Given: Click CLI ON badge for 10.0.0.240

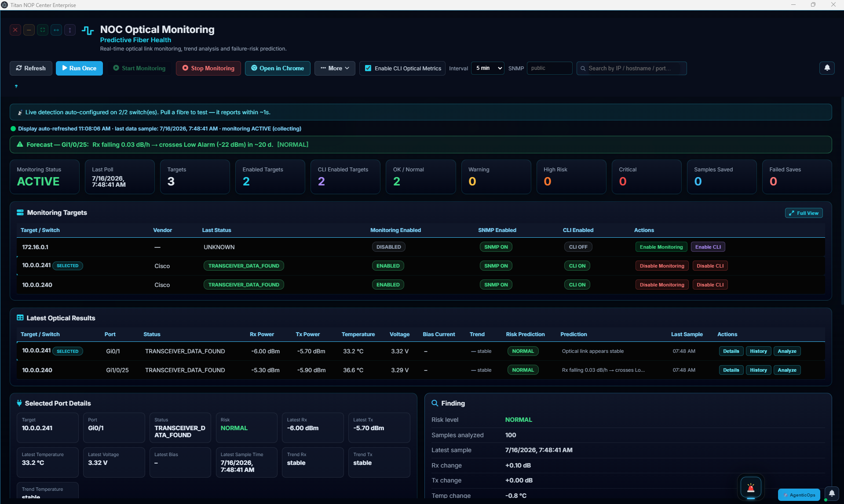Looking at the screenshot, I should (x=577, y=285).
